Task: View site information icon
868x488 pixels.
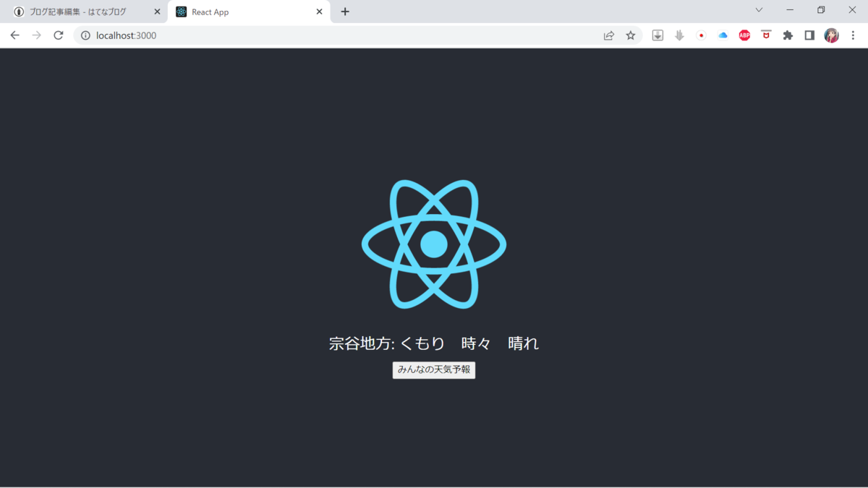Action: [85, 35]
